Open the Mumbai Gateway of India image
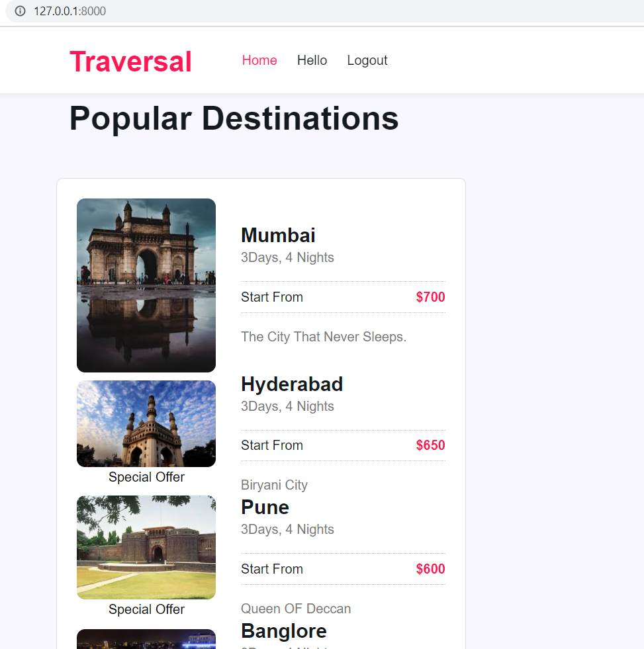This screenshot has width=644, height=649. click(x=146, y=285)
